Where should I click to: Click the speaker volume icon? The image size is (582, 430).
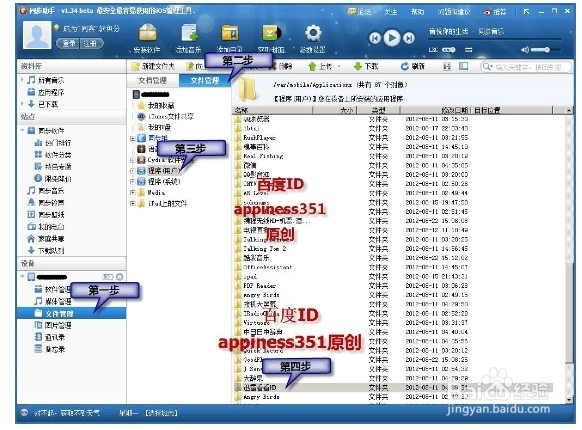click(525, 49)
